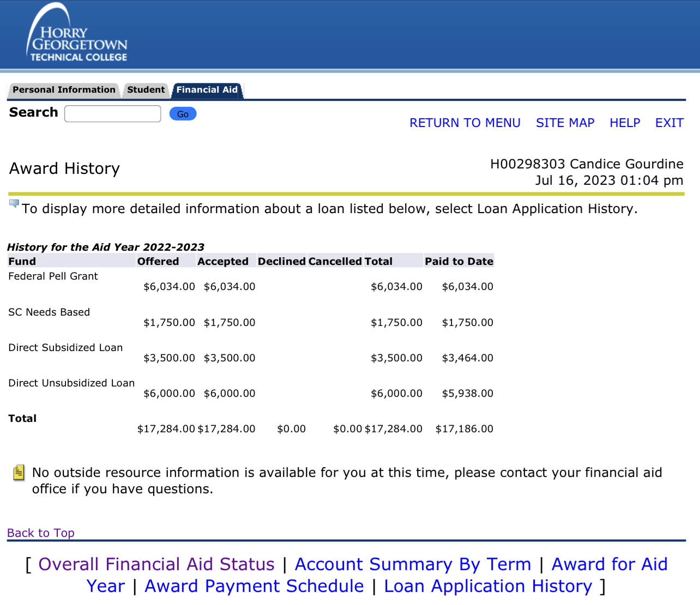The image size is (700, 605).
Task: Click the bold Total row label
Action: click(22, 419)
